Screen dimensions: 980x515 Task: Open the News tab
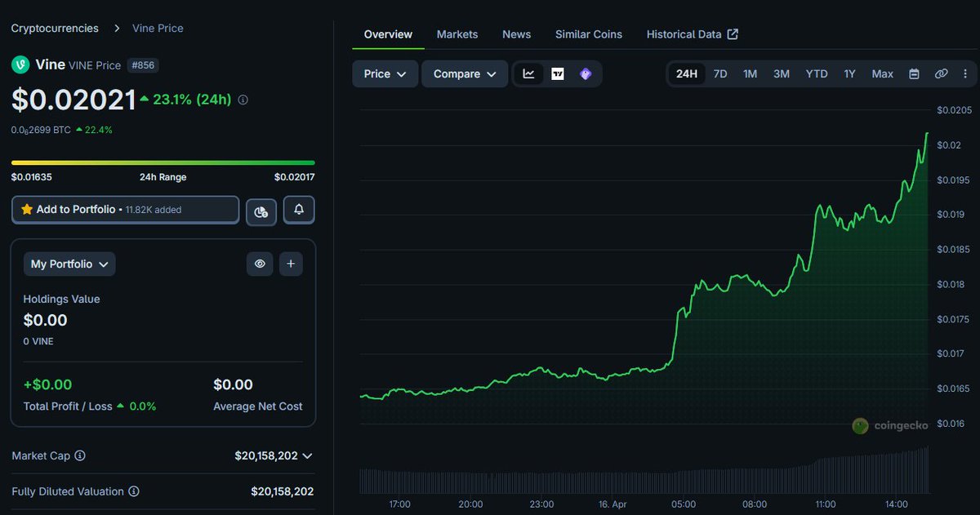(x=517, y=34)
